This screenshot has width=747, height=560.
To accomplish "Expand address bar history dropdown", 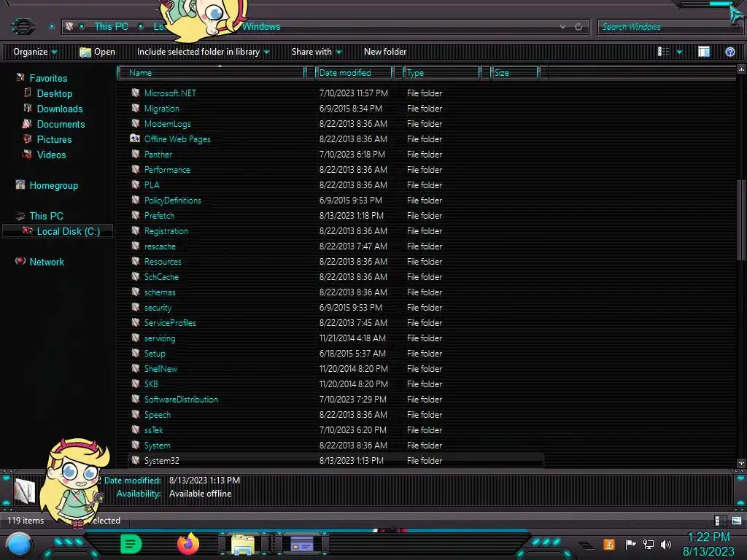I will point(562,27).
